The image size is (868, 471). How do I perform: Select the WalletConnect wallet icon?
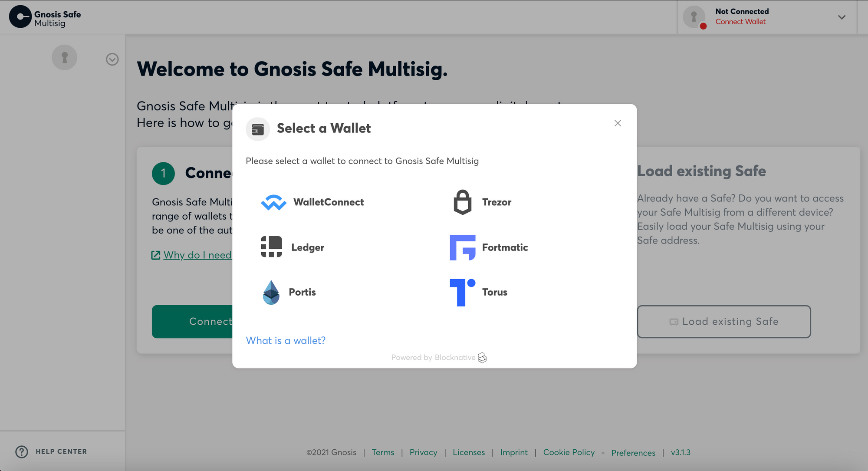pyautogui.click(x=273, y=202)
